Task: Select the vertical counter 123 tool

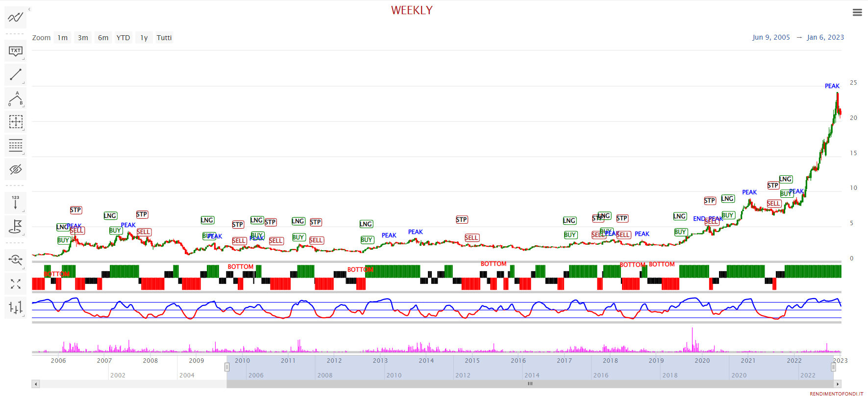Action: tap(15, 202)
